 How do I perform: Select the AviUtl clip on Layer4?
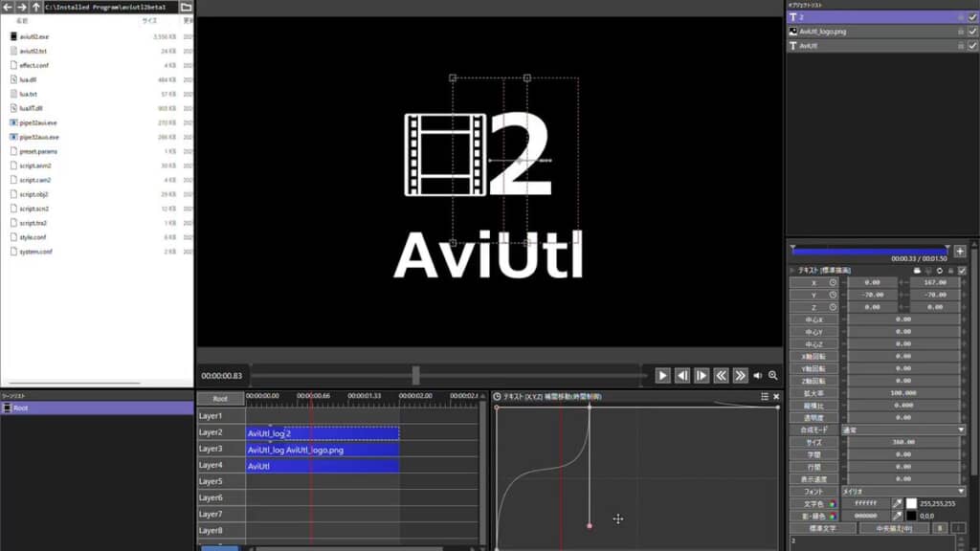(323, 466)
